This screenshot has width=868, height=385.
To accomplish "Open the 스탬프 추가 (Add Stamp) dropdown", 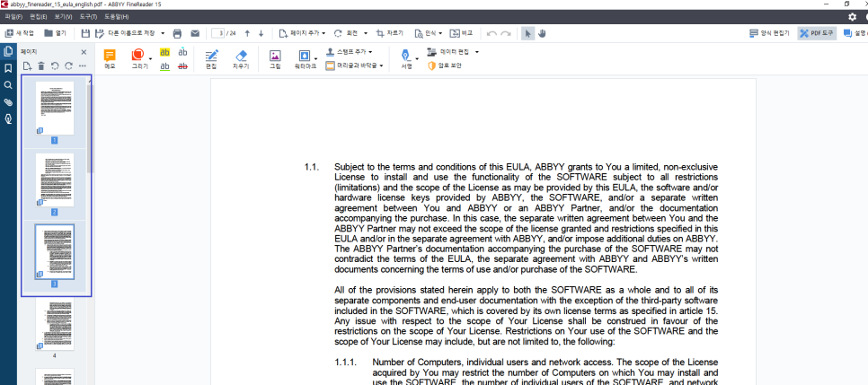I will (x=349, y=52).
